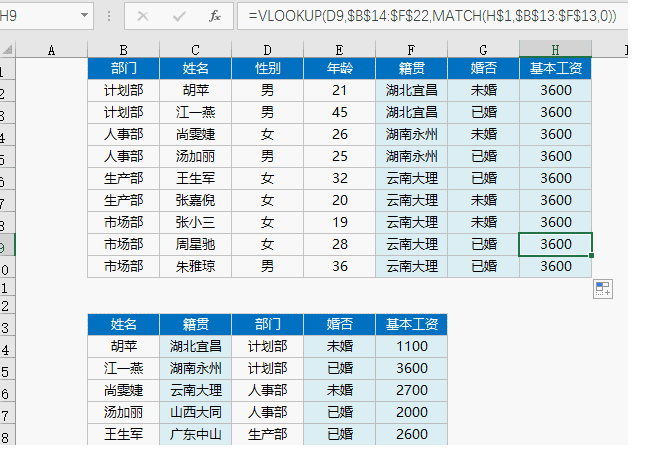The height and width of the screenshot is (457, 646).
Task: Click name cell 胡苹 in top table
Action: click(195, 90)
